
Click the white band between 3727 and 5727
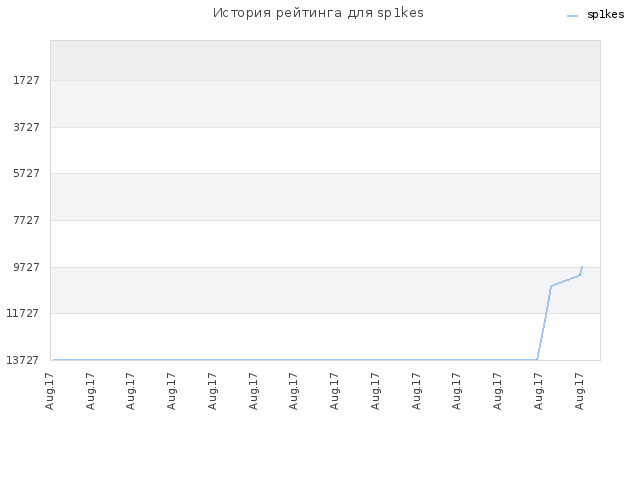325,151
